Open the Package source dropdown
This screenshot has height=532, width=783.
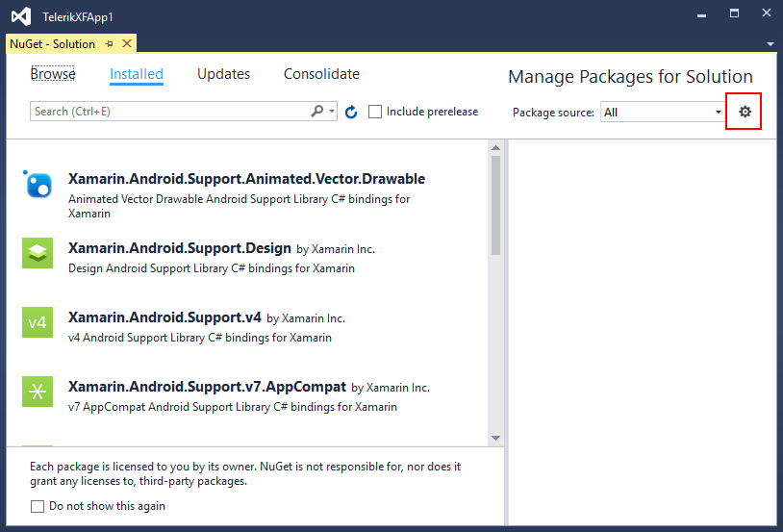point(662,112)
